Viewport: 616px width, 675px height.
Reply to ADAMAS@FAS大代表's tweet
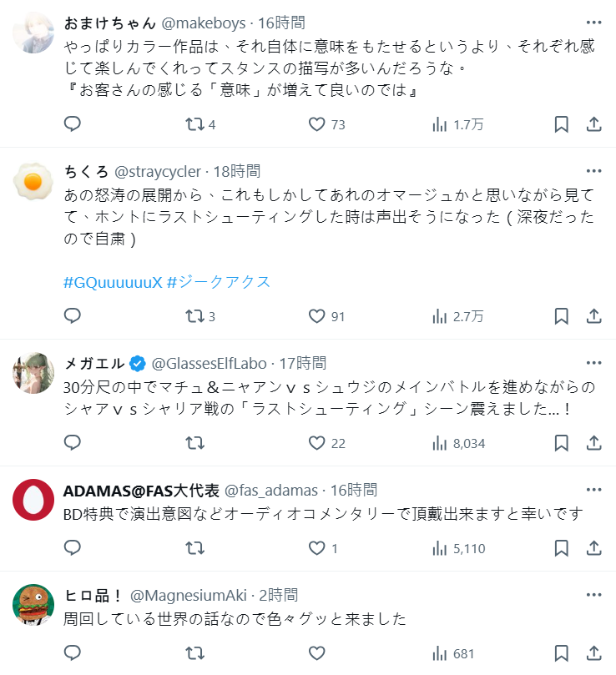pyautogui.click(x=73, y=548)
